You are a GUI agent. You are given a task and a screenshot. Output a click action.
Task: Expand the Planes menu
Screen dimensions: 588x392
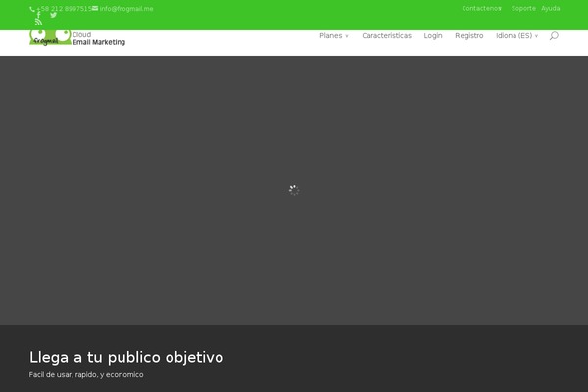click(x=334, y=36)
